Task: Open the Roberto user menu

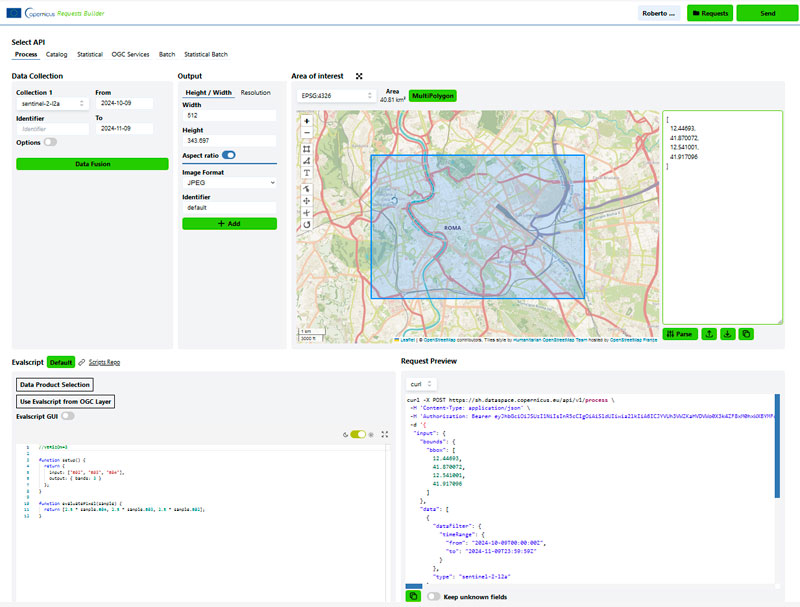Action: [659, 13]
